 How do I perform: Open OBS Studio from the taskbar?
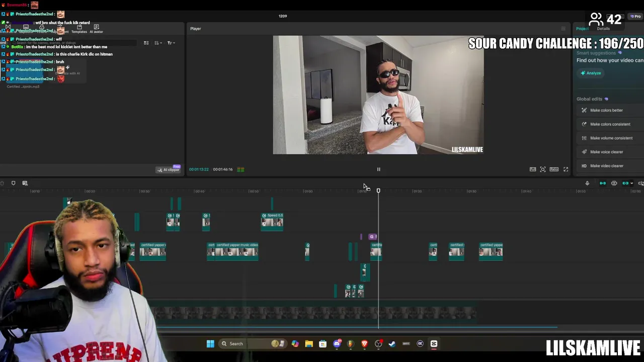click(378, 344)
